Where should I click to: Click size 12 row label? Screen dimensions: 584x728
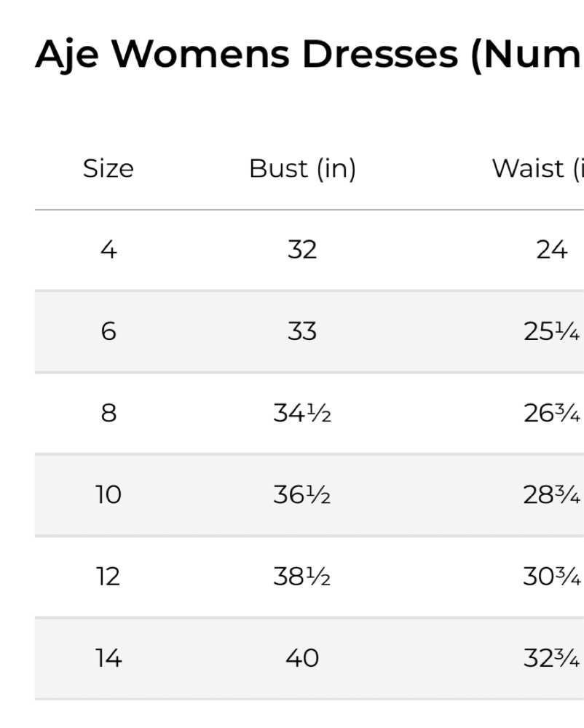click(x=108, y=577)
